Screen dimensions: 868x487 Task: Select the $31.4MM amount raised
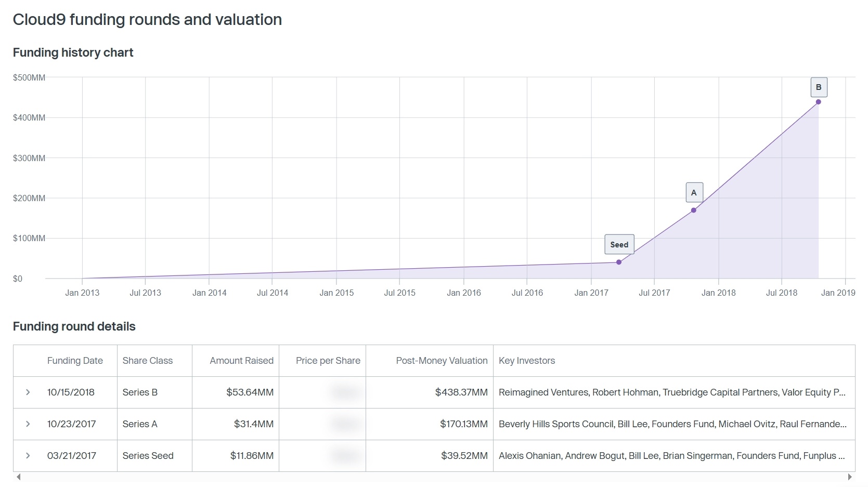(x=254, y=424)
